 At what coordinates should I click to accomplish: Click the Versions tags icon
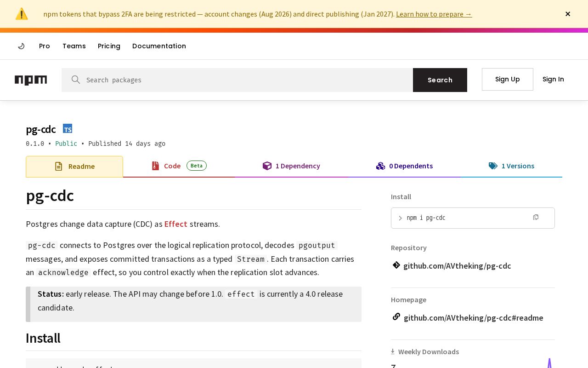pyautogui.click(x=493, y=166)
